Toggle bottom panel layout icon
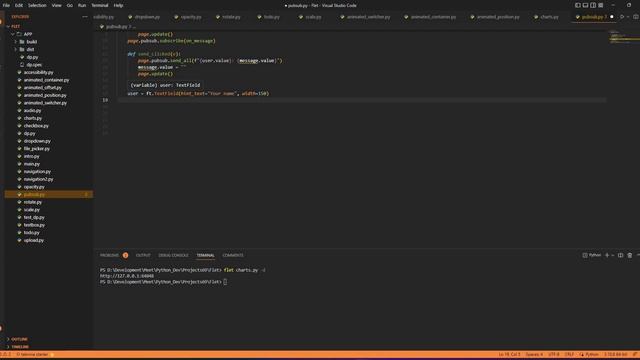Image resolution: width=640 pixels, height=360 pixels. (585, 5)
